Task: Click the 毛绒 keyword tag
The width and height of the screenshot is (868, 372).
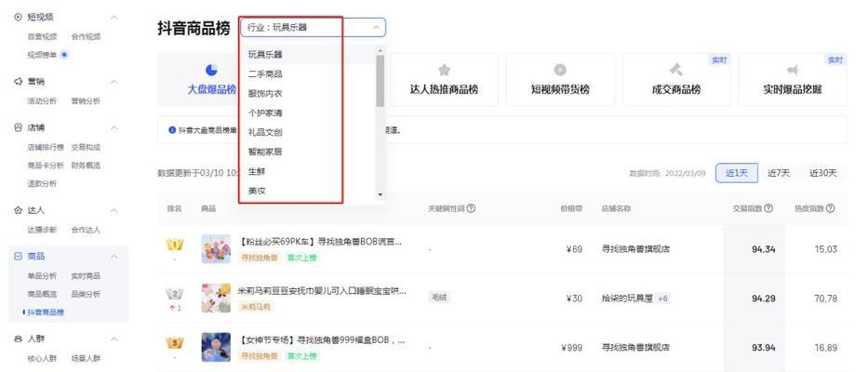Action: [438, 298]
